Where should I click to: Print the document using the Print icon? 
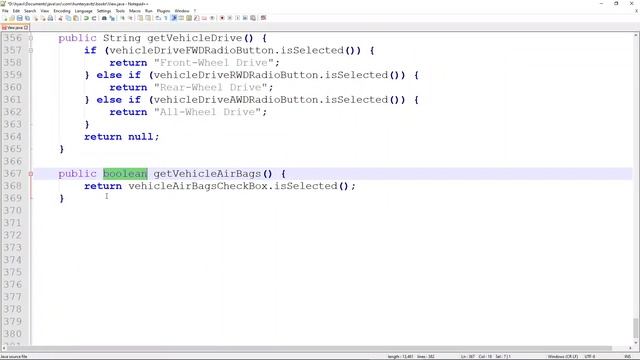(x=50, y=18)
